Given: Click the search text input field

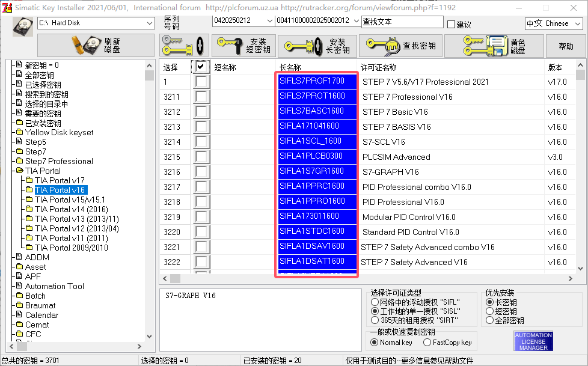Looking at the screenshot, I should (x=402, y=22).
